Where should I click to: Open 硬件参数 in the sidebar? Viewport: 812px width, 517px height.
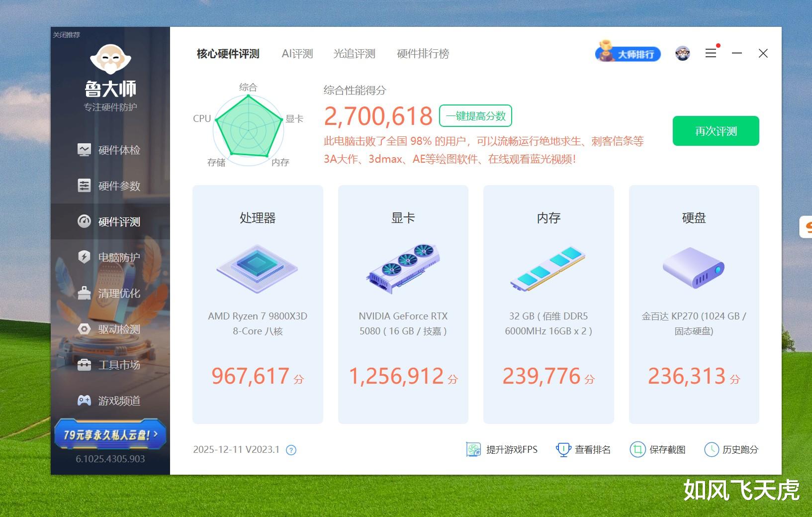[x=110, y=186]
